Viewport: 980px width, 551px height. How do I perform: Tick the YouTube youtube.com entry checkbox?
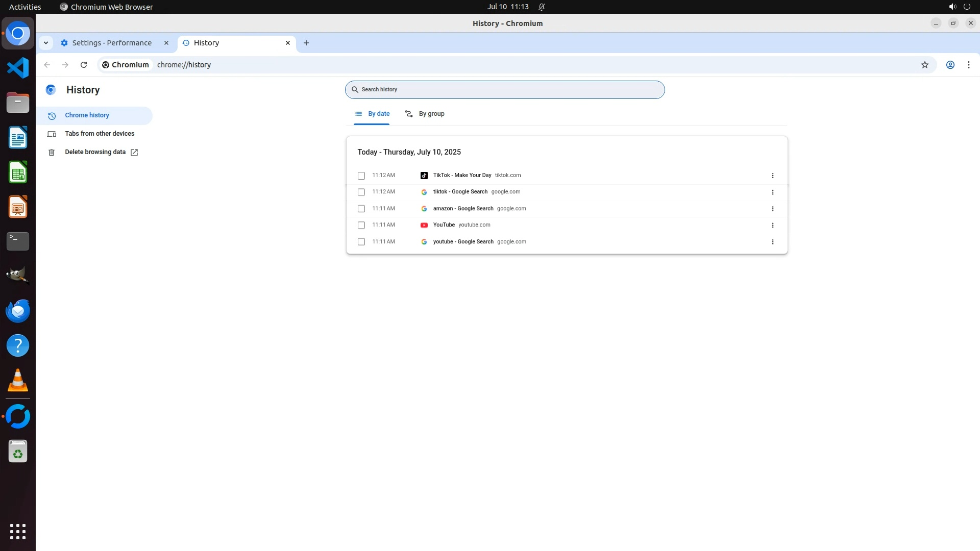[361, 225]
